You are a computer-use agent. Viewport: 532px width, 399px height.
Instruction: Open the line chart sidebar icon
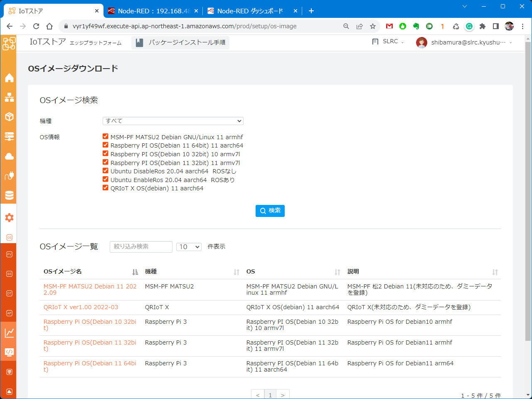[x=9, y=332]
